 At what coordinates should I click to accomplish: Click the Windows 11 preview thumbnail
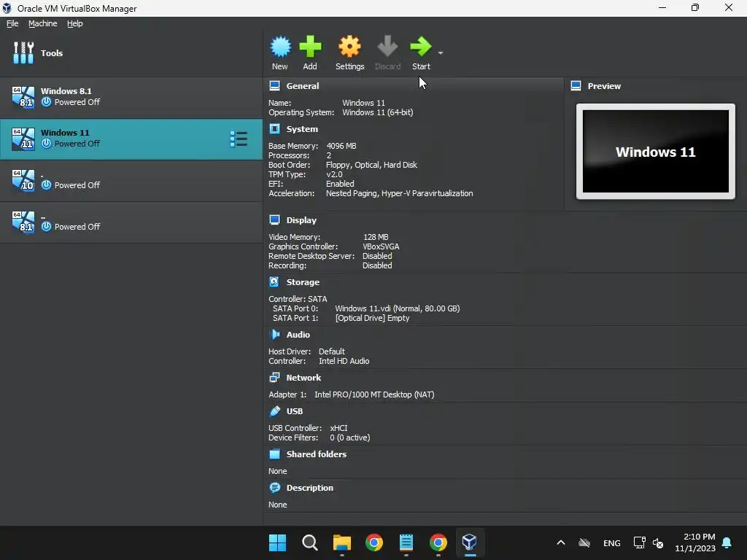click(x=656, y=152)
